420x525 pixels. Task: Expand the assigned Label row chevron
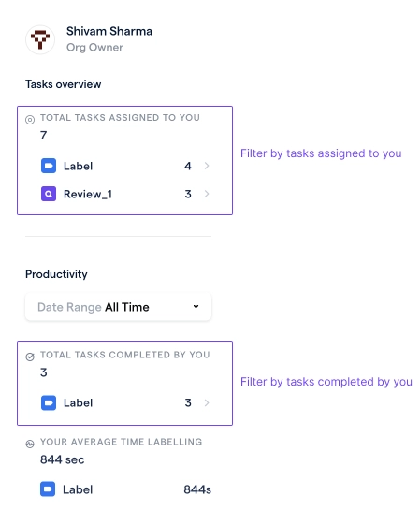click(x=207, y=166)
